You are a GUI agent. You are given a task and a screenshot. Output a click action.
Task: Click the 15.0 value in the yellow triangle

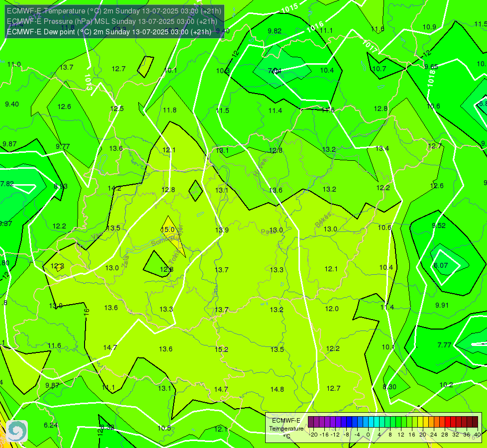pos(168,229)
